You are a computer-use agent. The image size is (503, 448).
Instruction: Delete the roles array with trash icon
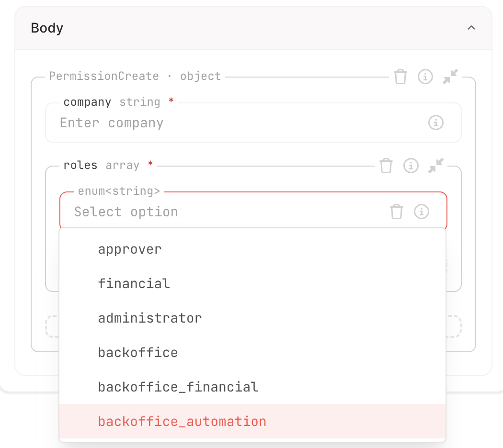pyautogui.click(x=386, y=166)
